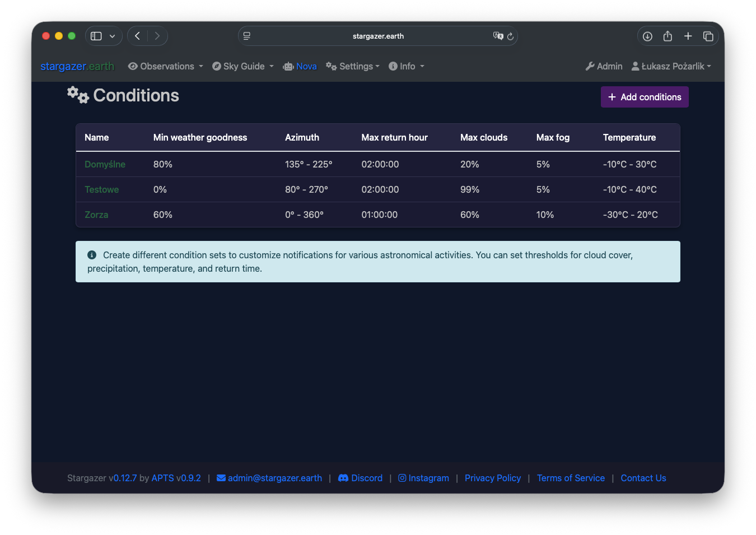Click the Share icon in toolbar
The width and height of the screenshot is (756, 535).
click(668, 36)
